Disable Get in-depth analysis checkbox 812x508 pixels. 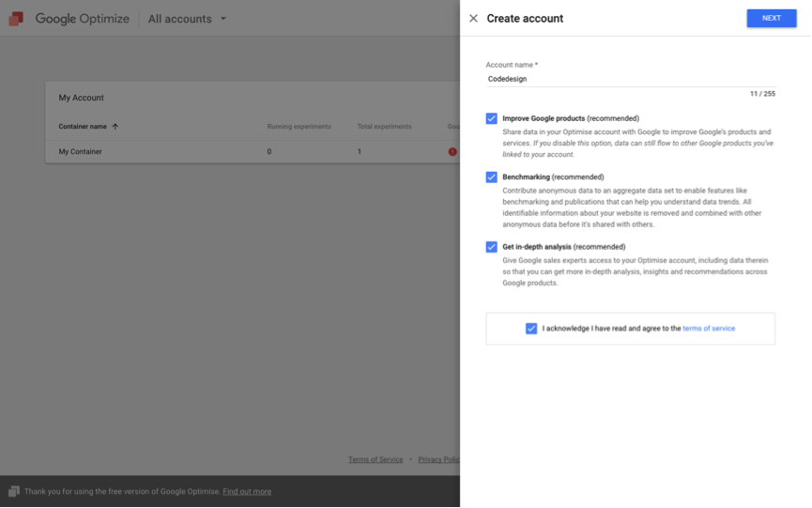tap(492, 247)
